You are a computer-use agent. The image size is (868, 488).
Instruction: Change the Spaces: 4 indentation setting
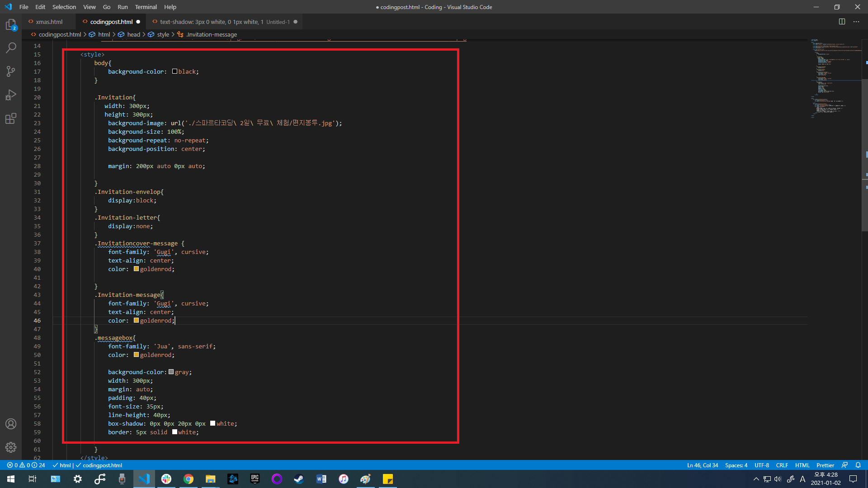(x=736, y=465)
